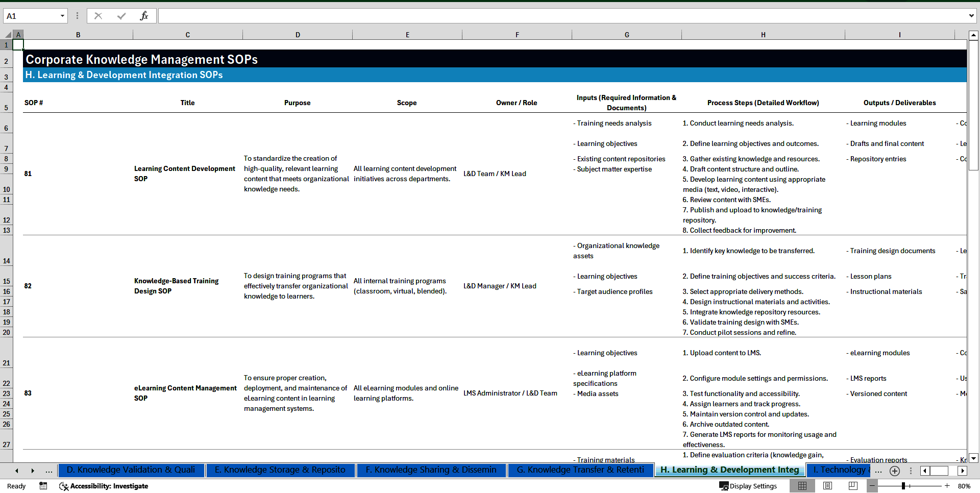The width and height of the screenshot is (980, 493).
Task: Open the Name Box dropdown arrow
Action: click(x=62, y=16)
